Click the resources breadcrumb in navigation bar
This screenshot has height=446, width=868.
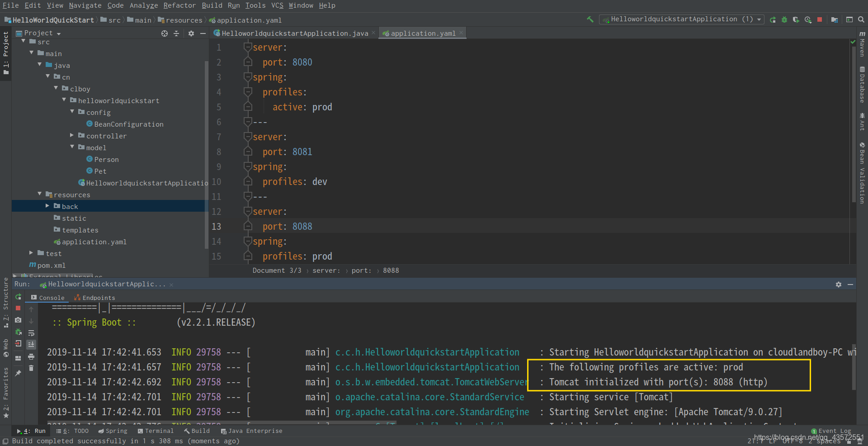pos(180,20)
